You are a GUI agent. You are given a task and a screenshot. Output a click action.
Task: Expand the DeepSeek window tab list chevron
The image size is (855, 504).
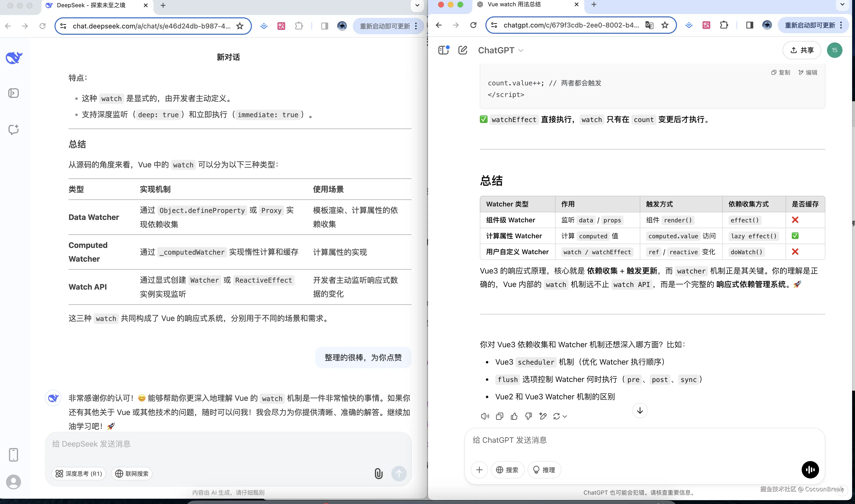[x=417, y=6]
